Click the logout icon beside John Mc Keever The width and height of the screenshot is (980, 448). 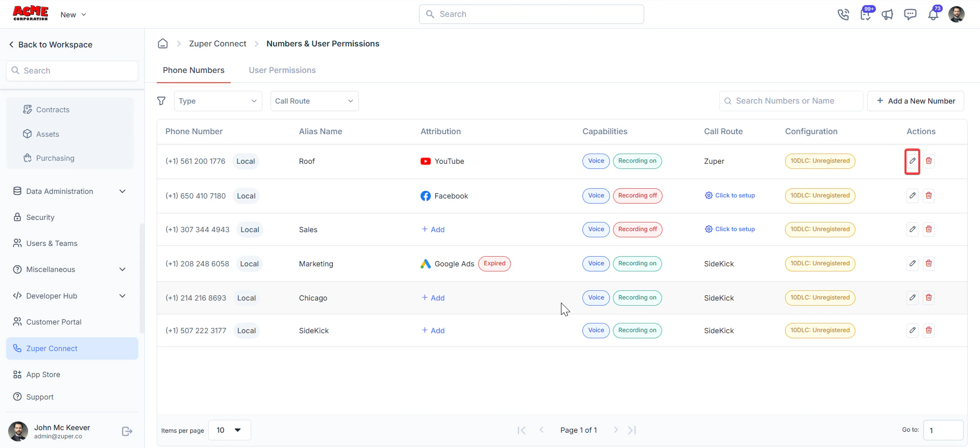click(x=127, y=432)
